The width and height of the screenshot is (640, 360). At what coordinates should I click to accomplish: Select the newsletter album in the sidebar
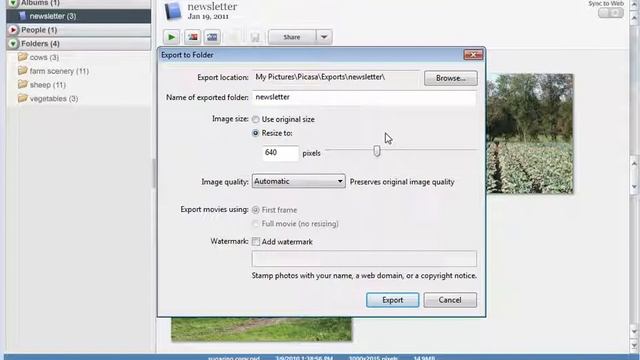[x=78, y=16]
